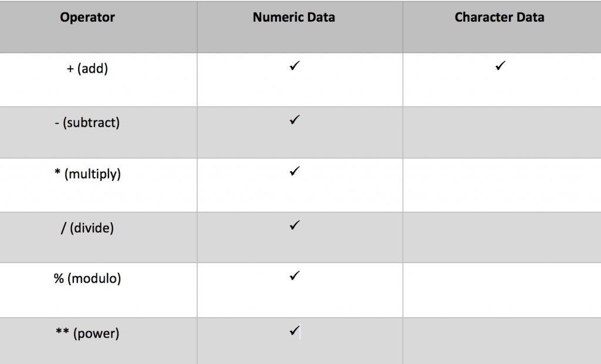Click the Character Data column header
Viewport: 601px width, 364px height.
(x=499, y=18)
